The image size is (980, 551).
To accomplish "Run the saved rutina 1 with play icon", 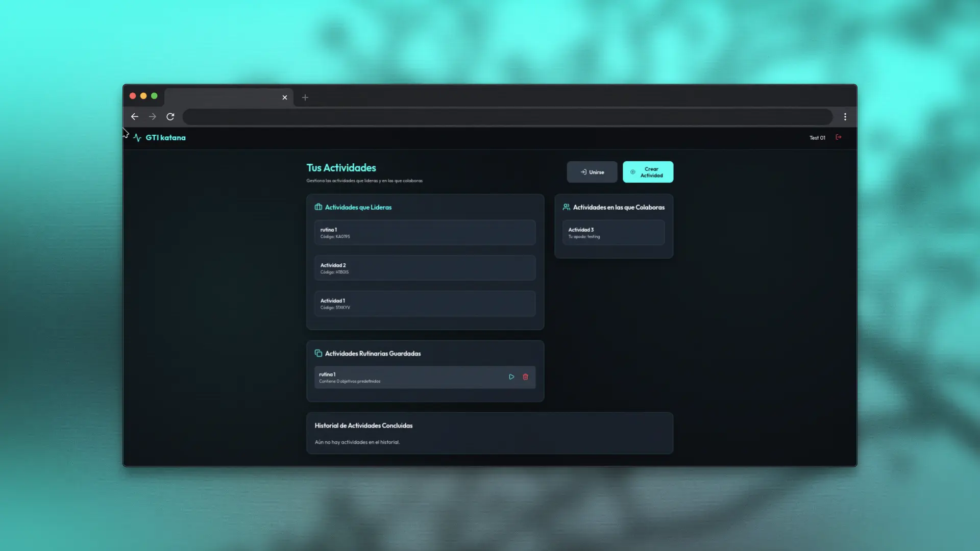I will (511, 377).
